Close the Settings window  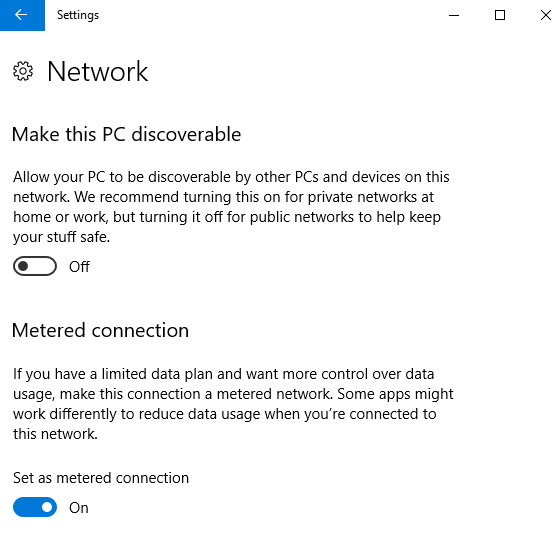(x=545, y=15)
